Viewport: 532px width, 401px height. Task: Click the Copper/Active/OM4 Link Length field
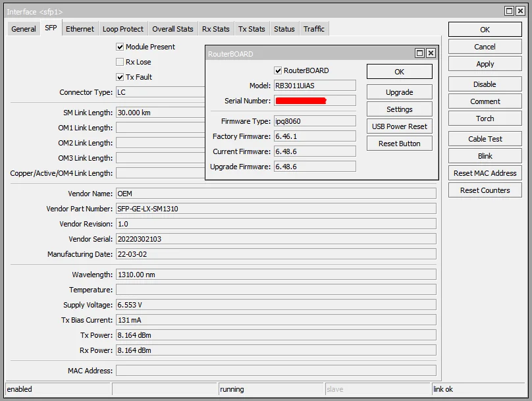pos(161,173)
